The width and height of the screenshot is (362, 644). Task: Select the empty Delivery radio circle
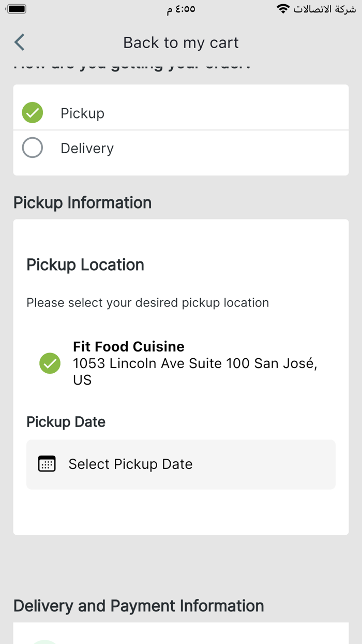(x=33, y=148)
